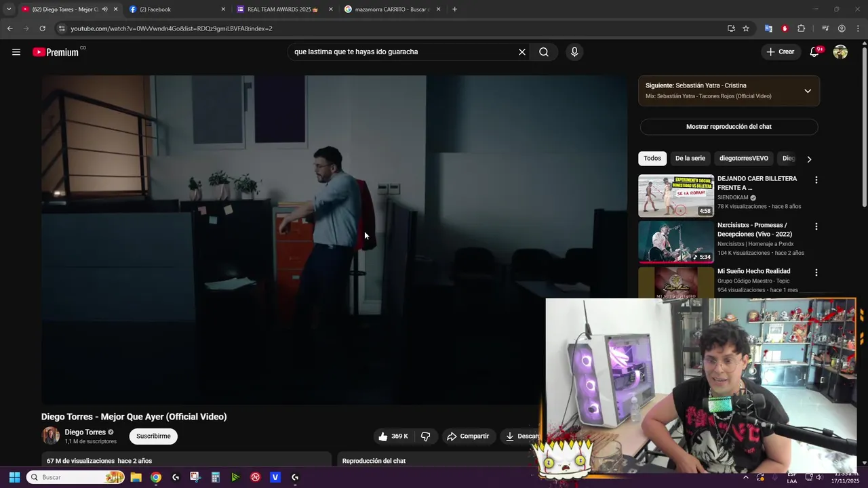The image size is (868, 488).
Task: Open more options for Mi Sueño Hecho Realidad
Action: pos(816,272)
